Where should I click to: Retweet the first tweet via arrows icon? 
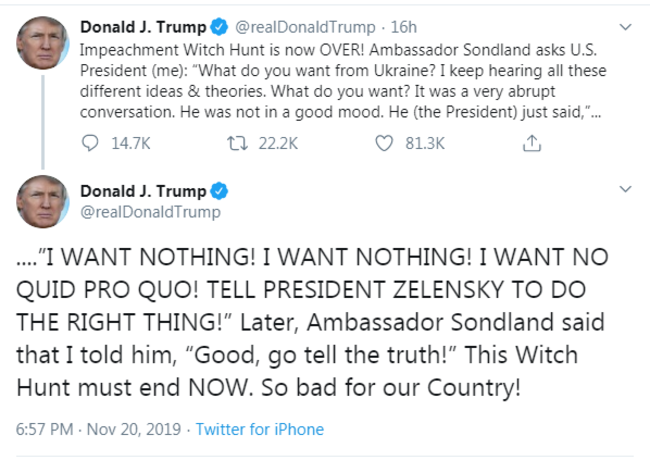click(x=237, y=144)
